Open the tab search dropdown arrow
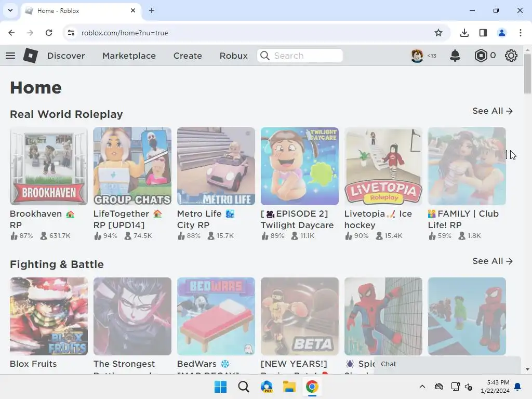 10,10
